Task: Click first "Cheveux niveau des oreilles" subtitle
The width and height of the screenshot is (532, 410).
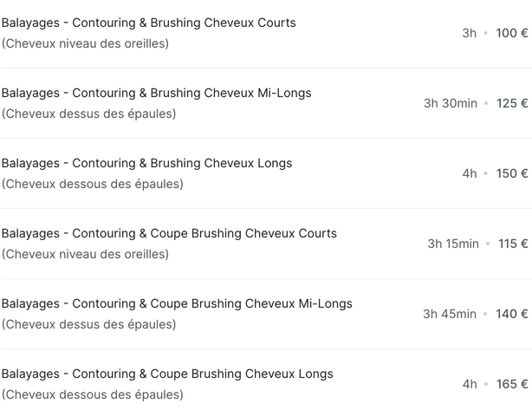Action: (x=85, y=44)
